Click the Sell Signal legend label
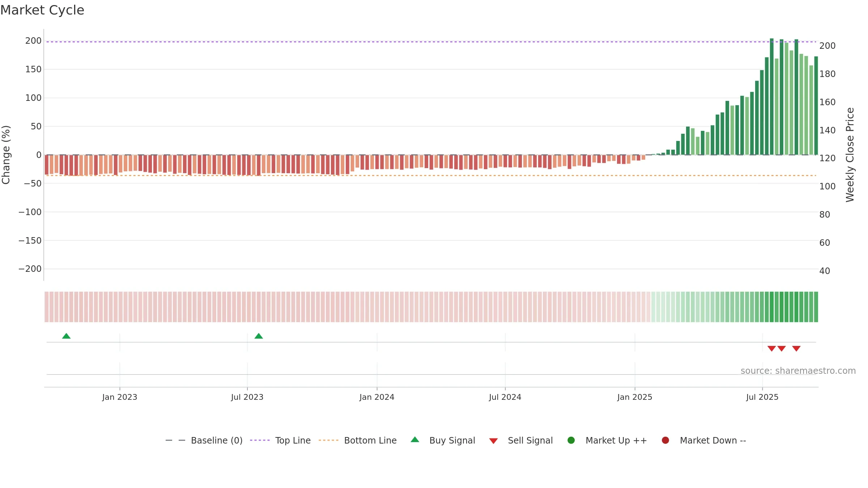 (x=530, y=440)
